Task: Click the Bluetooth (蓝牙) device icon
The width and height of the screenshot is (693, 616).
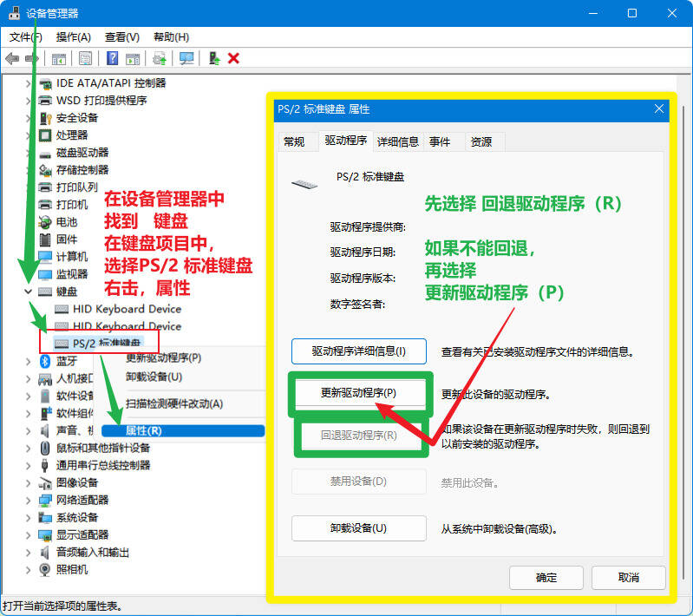Action: pyautogui.click(x=46, y=361)
